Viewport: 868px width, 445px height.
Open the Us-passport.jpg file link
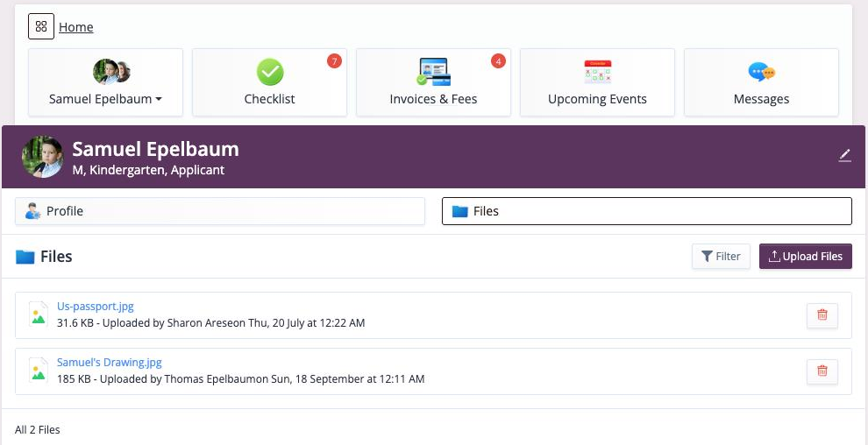[x=96, y=307]
